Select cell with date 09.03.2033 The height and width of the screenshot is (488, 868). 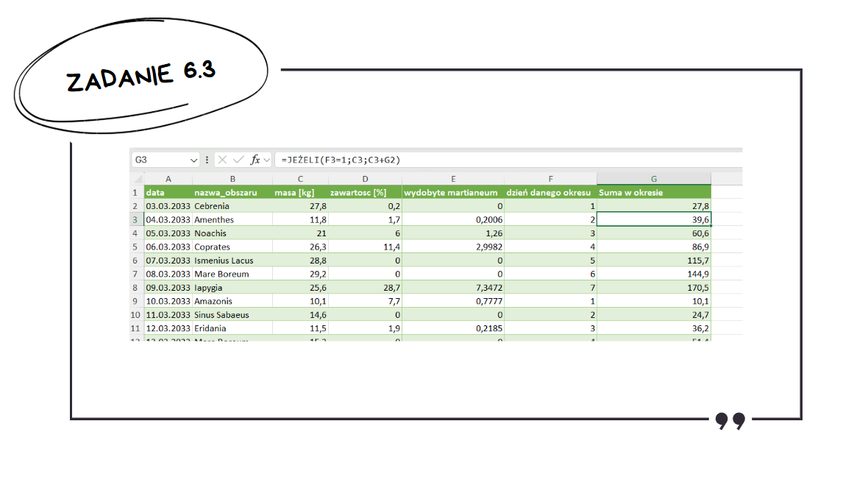click(168, 288)
